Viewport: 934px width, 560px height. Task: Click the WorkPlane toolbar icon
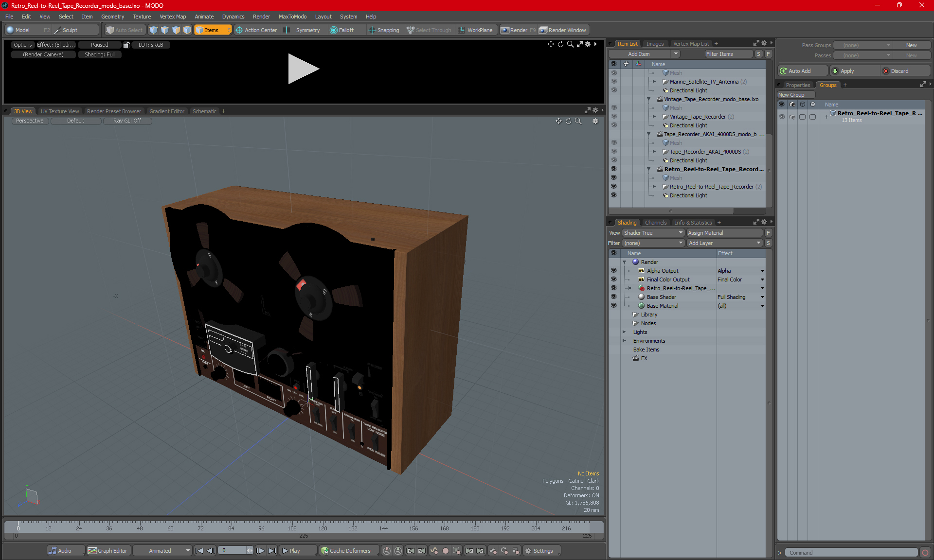coord(462,30)
